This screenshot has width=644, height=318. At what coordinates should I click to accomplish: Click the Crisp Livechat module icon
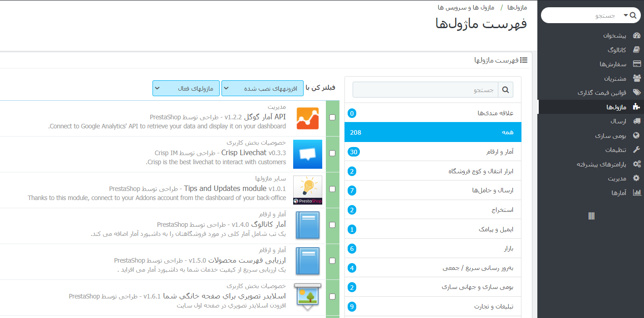pyautogui.click(x=308, y=154)
